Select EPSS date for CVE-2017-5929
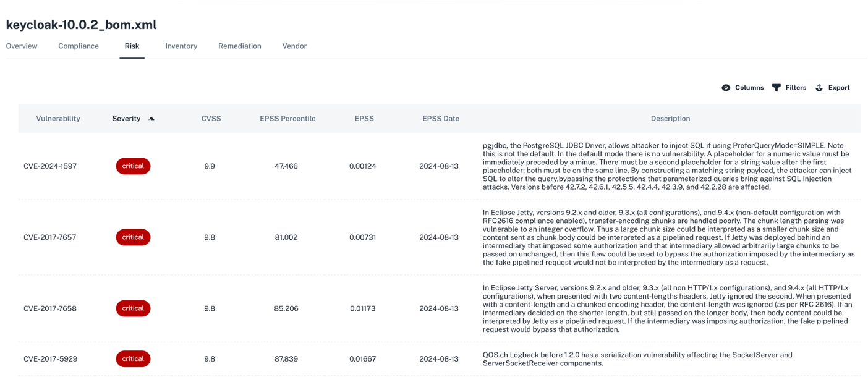868x377 pixels. (439, 359)
